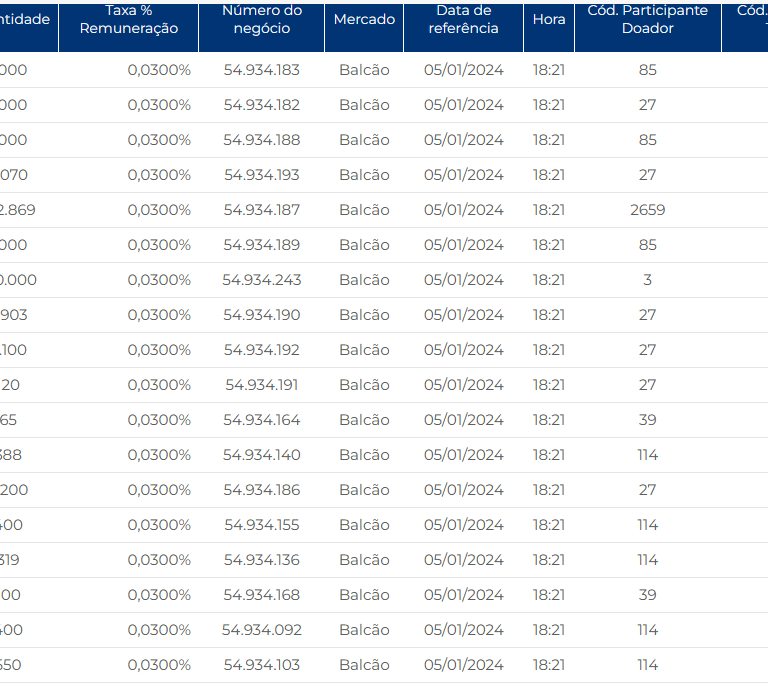The height and width of the screenshot is (691, 768).
Task: Click 18:21 time in row 54.934.186
Action: pyautogui.click(x=549, y=490)
